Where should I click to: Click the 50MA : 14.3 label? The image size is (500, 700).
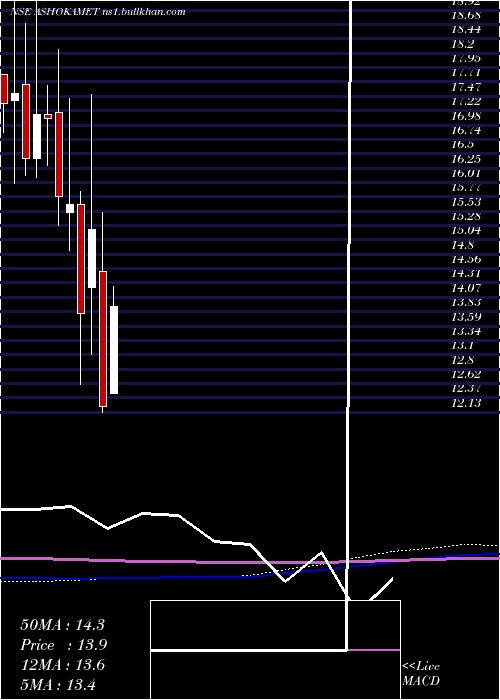(62, 625)
